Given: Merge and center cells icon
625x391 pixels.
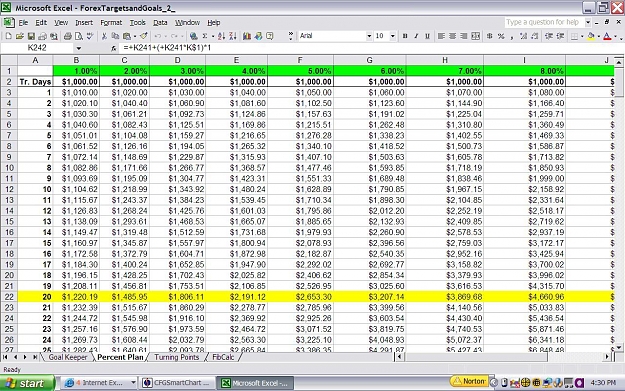Looking at the screenshot, I should [x=476, y=36].
